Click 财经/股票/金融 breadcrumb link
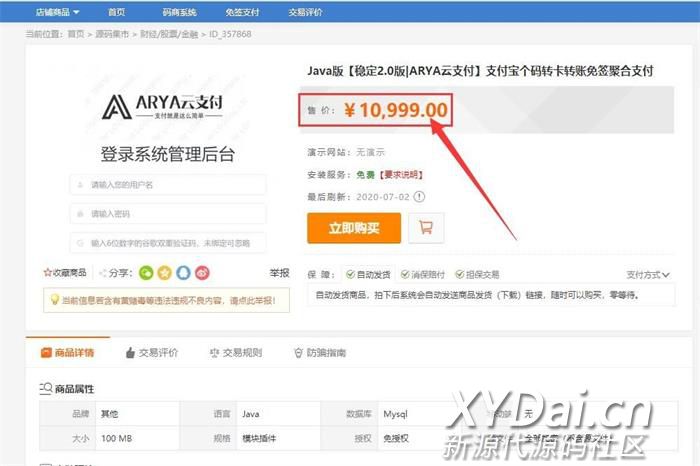The height and width of the screenshot is (466, 700). (x=169, y=34)
